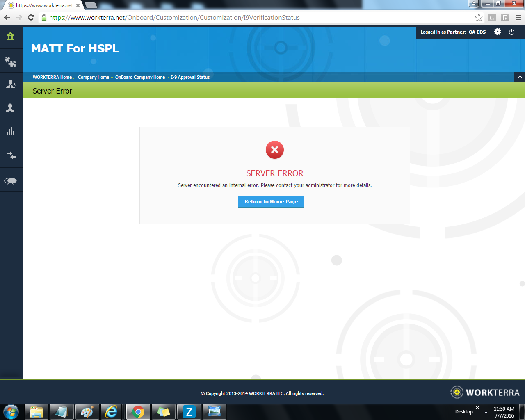Bookmark the page with the star icon
The height and width of the screenshot is (420, 525).
coord(479,18)
